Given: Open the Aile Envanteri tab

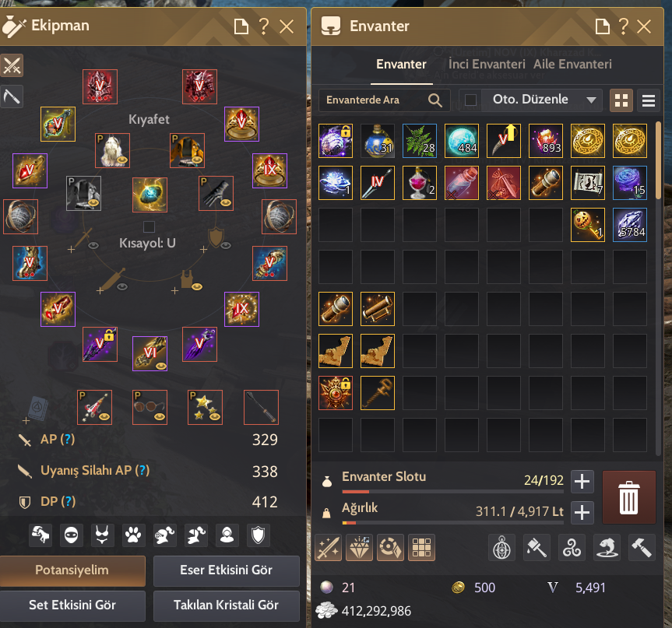Looking at the screenshot, I should 572,65.
